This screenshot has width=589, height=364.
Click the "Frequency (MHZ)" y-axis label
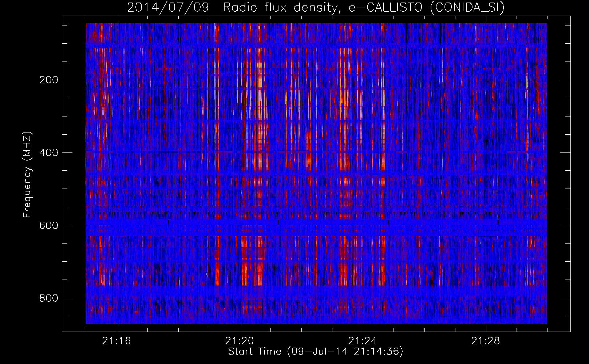27,174
